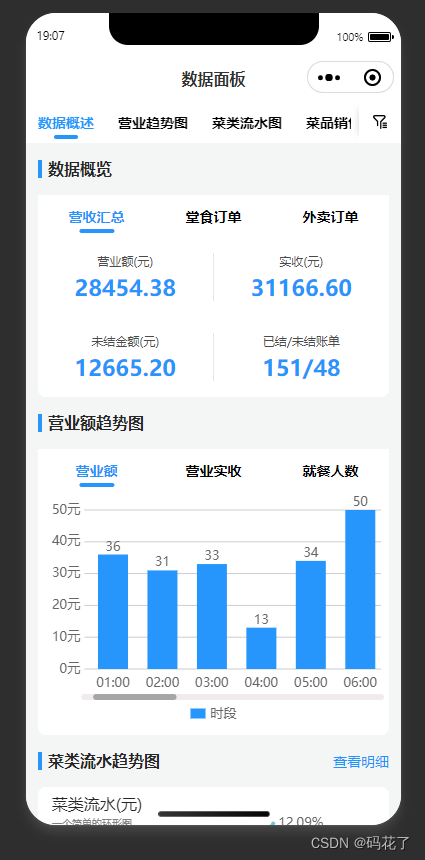Image resolution: width=425 pixels, height=860 pixels.
Task: Click the 06:00 x-axis label
Action: 360,682
